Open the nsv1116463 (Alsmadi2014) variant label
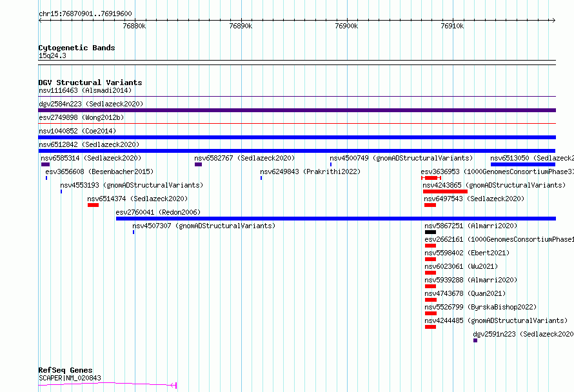 (85, 90)
